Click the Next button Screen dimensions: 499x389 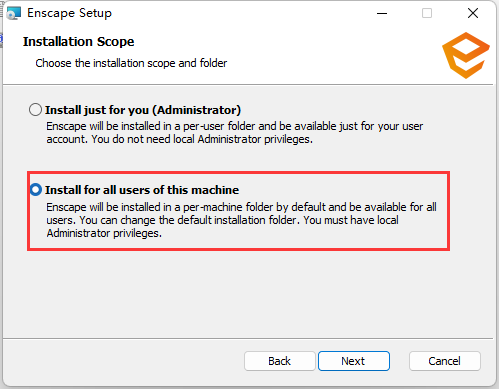pyautogui.click(x=354, y=361)
